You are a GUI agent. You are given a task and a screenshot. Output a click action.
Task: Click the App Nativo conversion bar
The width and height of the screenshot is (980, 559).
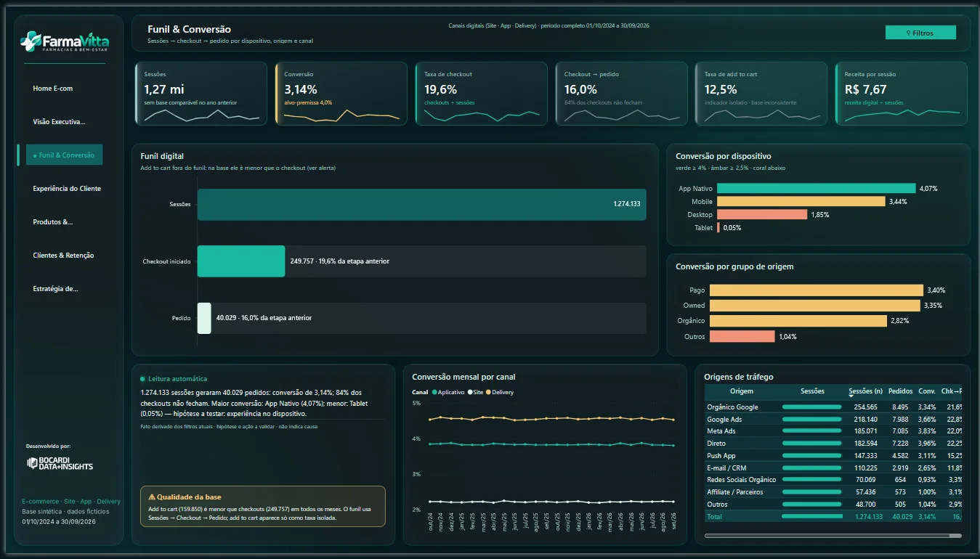point(817,189)
